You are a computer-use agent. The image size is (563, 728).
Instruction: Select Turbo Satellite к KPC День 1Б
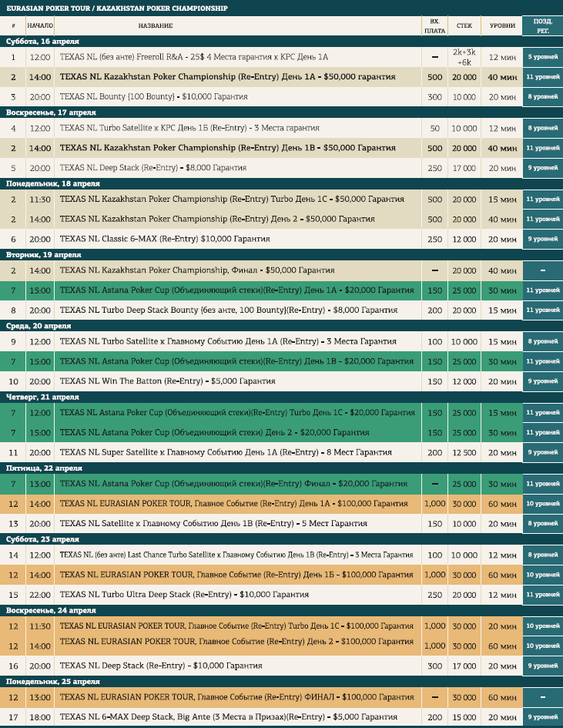(x=189, y=128)
